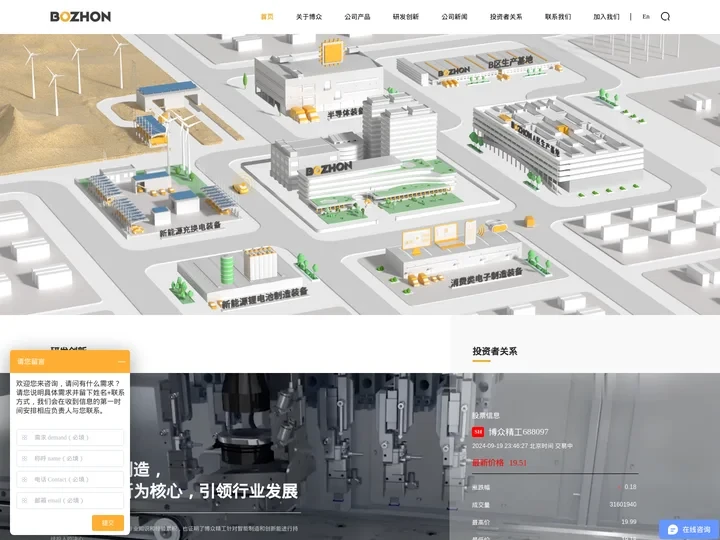Open 关于博众 menu item
This screenshot has width=720, height=540.
(309, 17)
